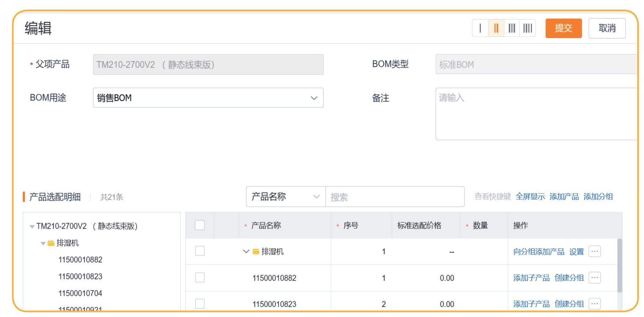Screen dimensions: 644x317
Task: Click the 取消 cancel button
Action: click(x=607, y=28)
